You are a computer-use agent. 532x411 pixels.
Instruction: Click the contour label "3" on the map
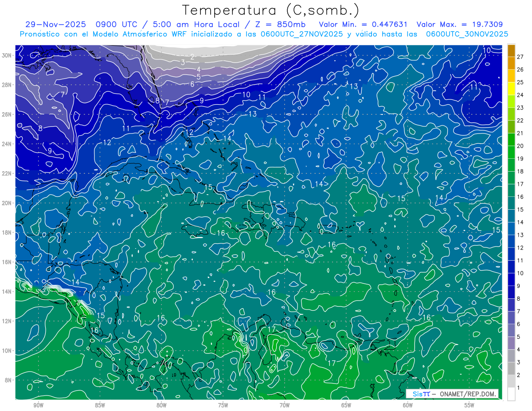[x=183, y=63]
